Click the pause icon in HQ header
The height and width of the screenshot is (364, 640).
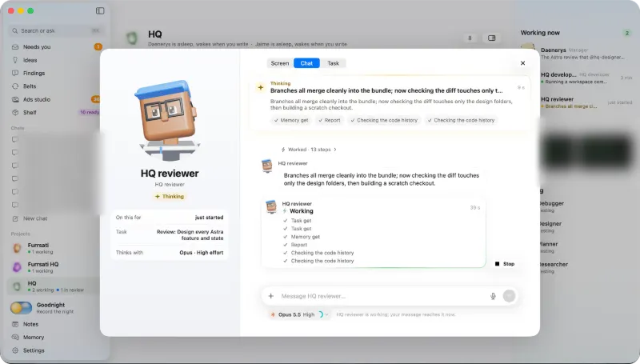[470, 38]
